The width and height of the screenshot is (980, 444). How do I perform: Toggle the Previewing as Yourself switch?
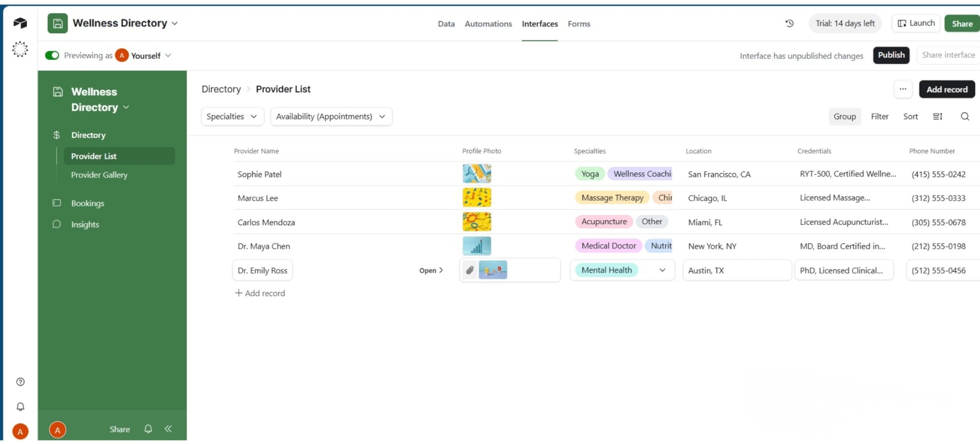click(x=52, y=55)
